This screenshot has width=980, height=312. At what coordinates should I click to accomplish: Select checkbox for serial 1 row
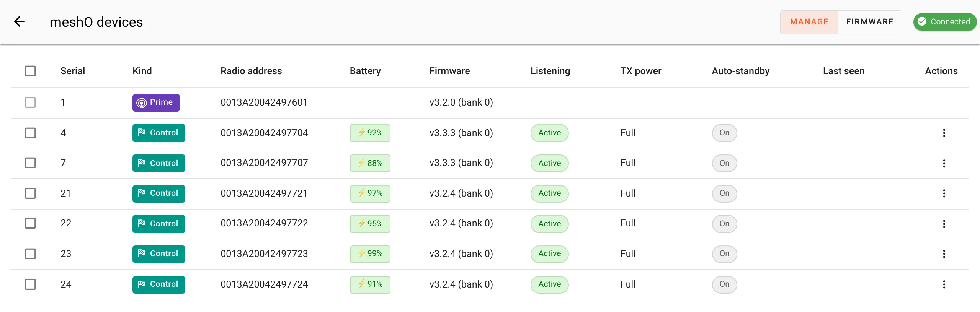pyautogui.click(x=30, y=102)
